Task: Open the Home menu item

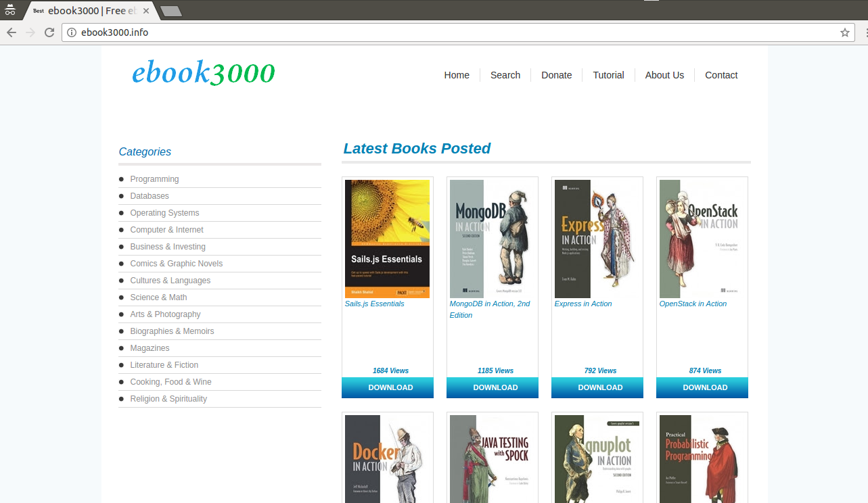Action: 457,75
